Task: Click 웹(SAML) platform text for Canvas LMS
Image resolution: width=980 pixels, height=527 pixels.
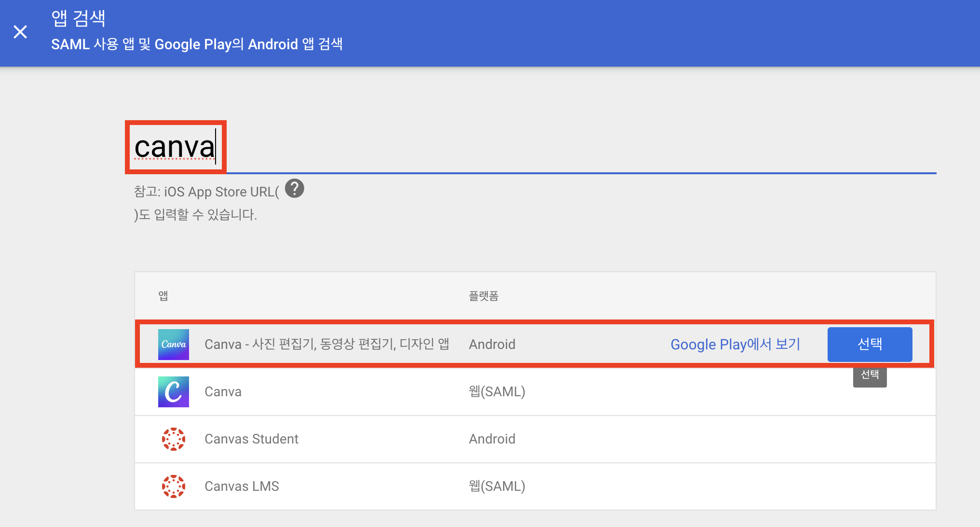Action: (497, 486)
